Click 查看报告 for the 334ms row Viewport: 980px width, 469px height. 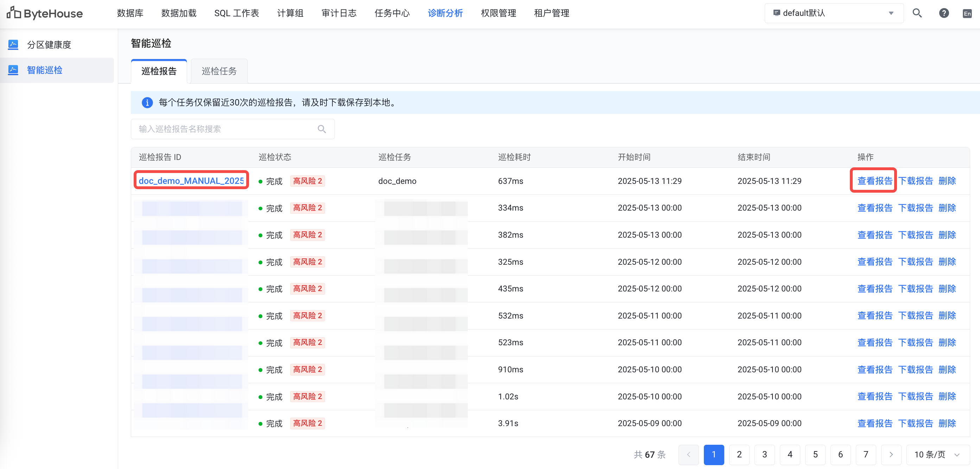tap(874, 208)
